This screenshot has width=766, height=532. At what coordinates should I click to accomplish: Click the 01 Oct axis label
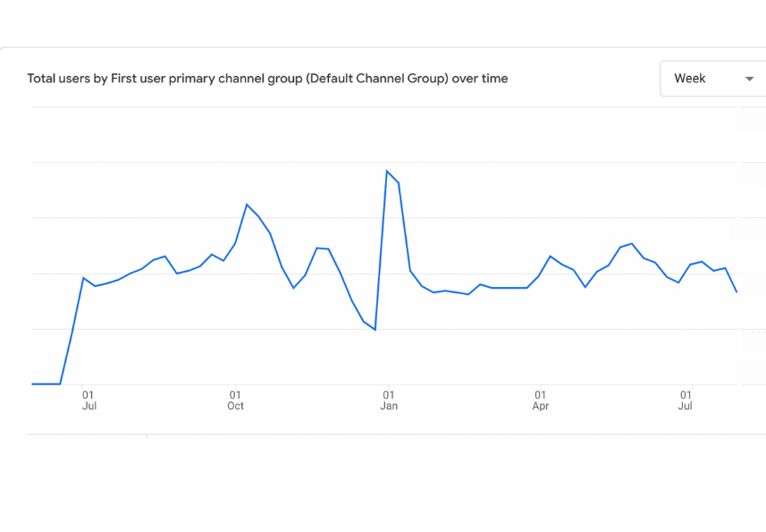tap(235, 400)
